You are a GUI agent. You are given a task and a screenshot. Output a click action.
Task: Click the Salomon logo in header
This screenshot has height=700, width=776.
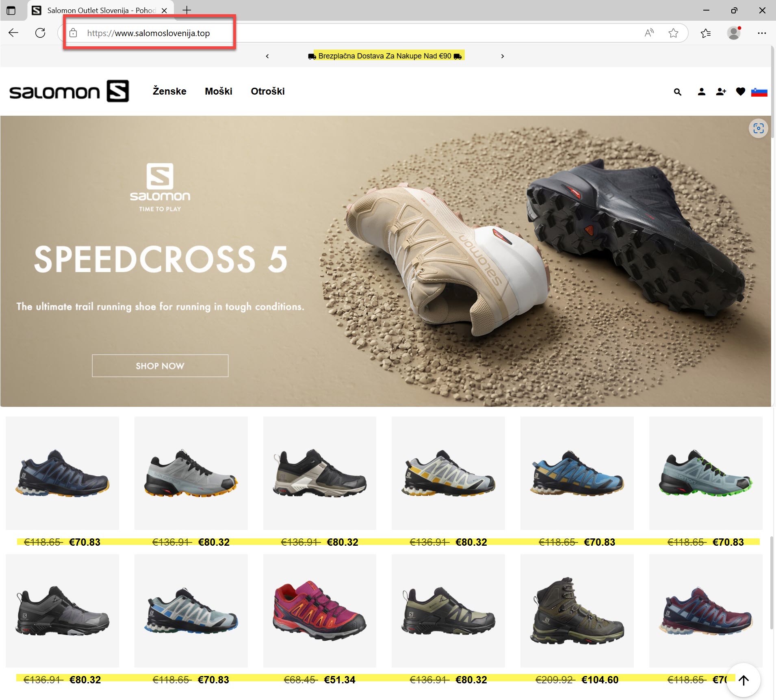coord(69,91)
